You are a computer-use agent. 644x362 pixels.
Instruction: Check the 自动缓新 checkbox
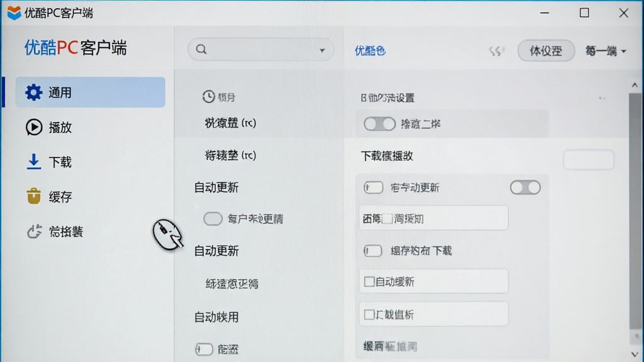click(x=369, y=282)
